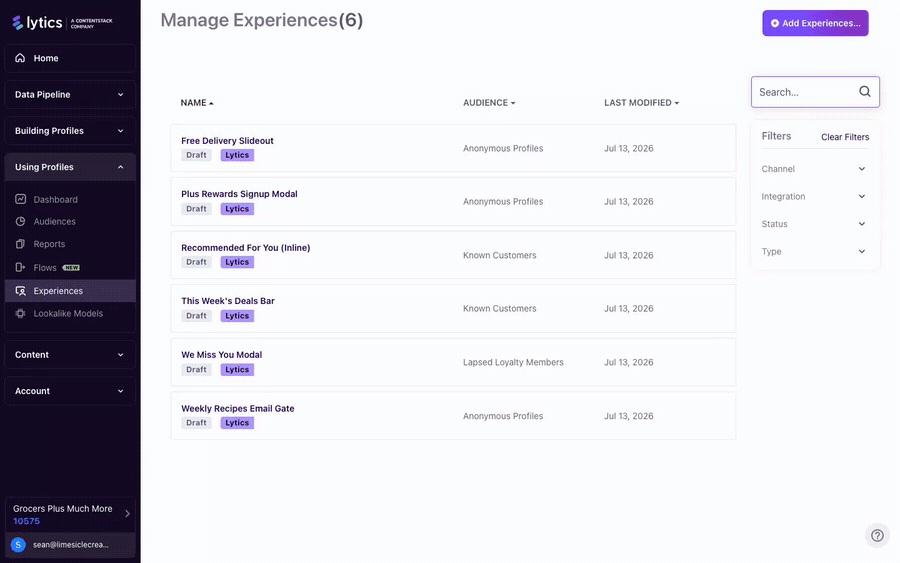Viewport: 900px width, 563px height.
Task: Open the Channel filter dropdown
Action: pyautogui.click(x=814, y=169)
